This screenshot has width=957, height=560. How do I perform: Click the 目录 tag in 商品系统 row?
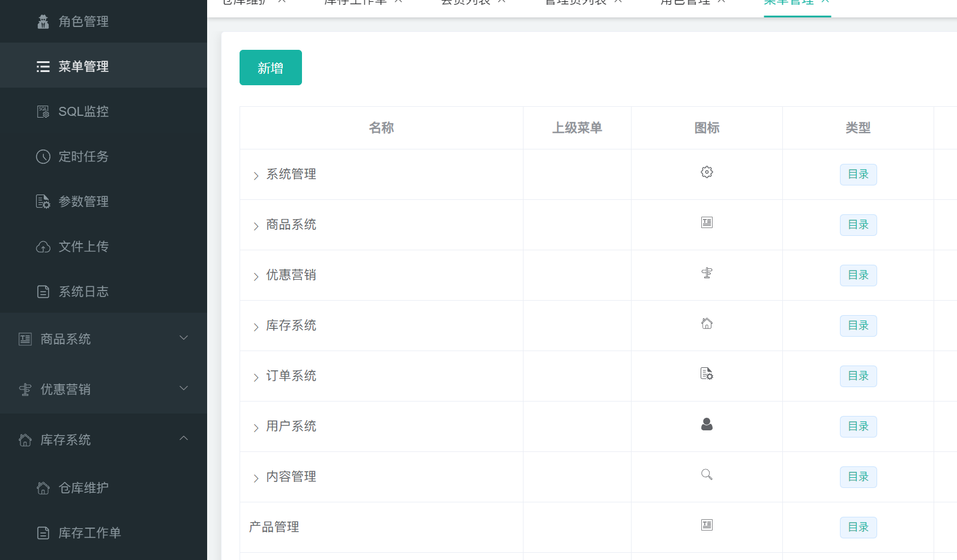(859, 225)
